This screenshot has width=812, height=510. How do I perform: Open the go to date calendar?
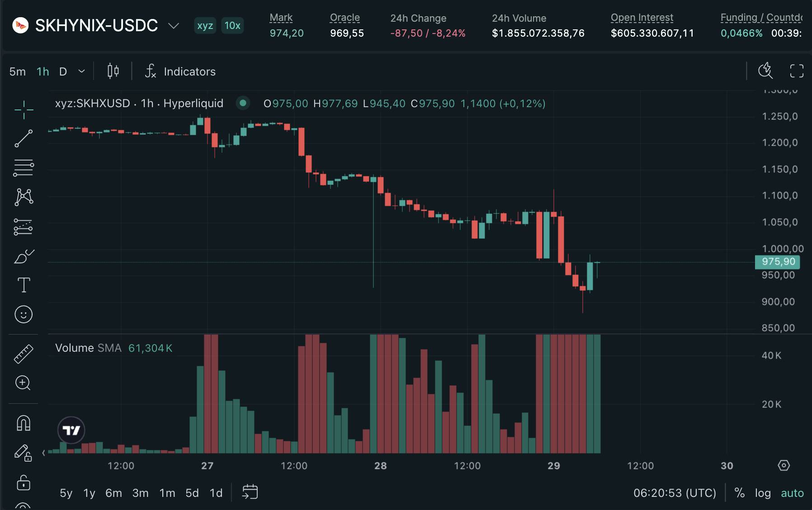(x=250, y=492)
